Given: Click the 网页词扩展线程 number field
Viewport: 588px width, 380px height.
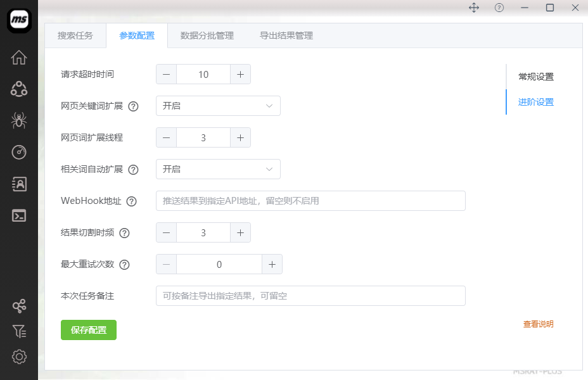Looking at the screenshot, I should 203,137.
